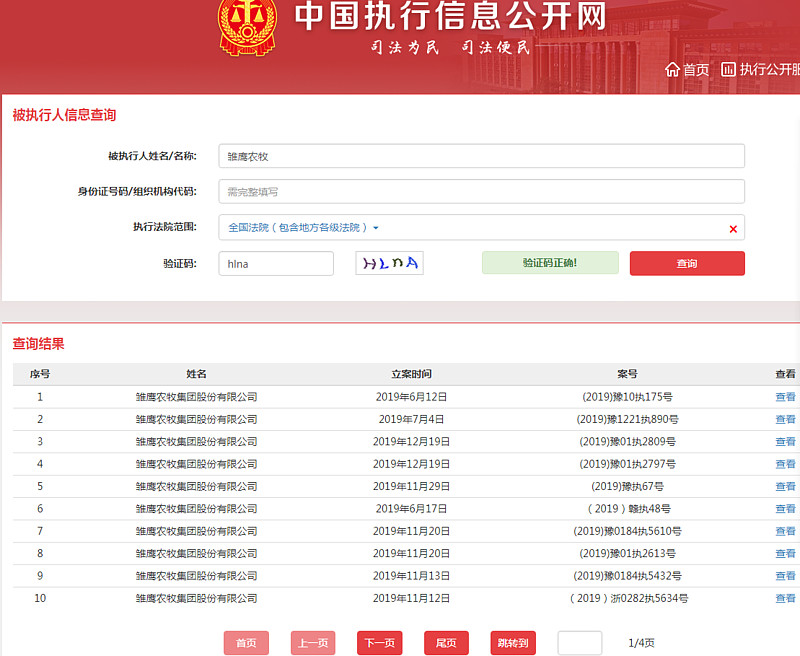
Task: Click the 上一页 previous page button
Action: 313,643
